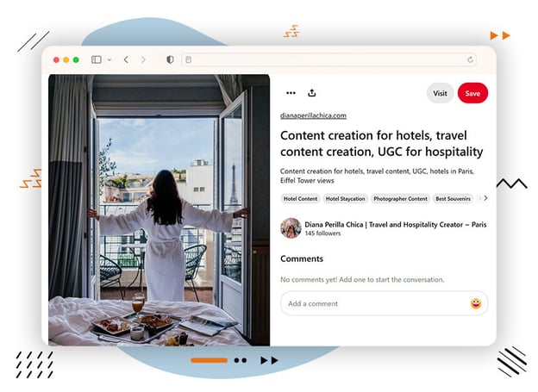Screen dimensions: 538x392
Task: Open the emoji picker smiley icon
Action: (x=476, y=303)
